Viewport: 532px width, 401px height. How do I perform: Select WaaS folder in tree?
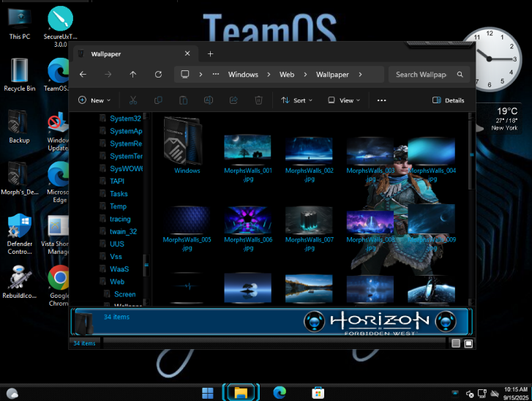(x=119, y=269)
